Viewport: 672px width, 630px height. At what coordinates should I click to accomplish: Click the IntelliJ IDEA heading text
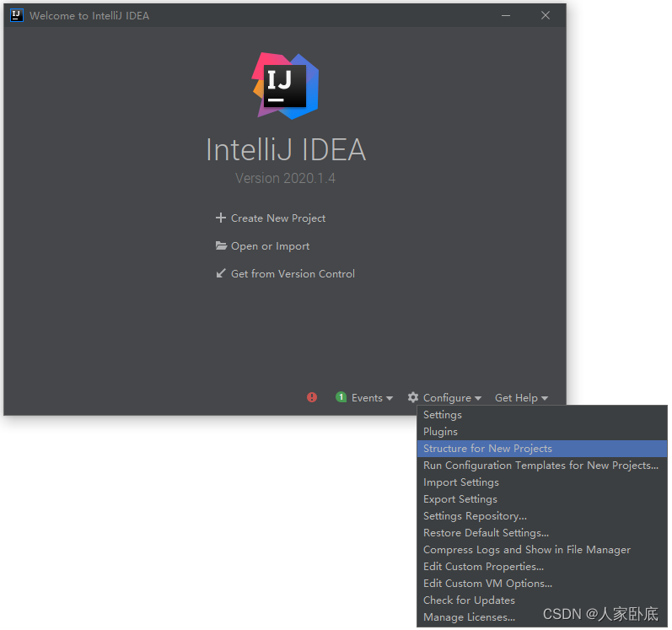point(287,150)
